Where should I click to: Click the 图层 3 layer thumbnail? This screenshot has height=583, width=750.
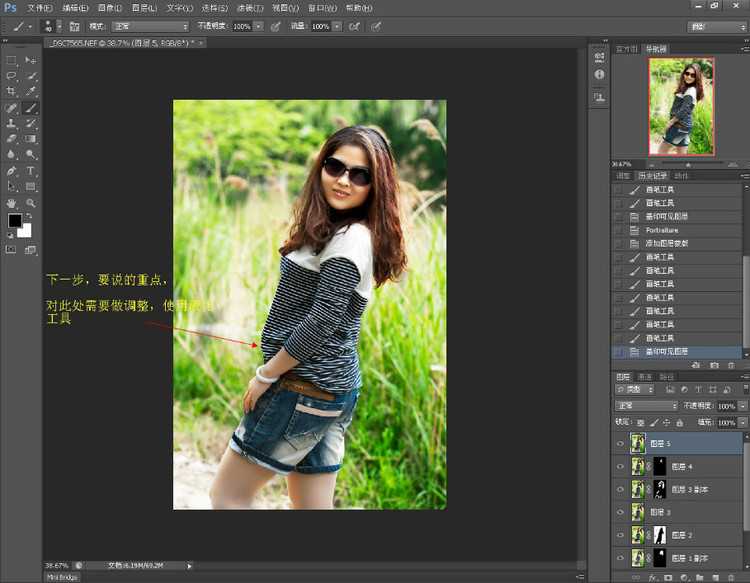tap(637, 512)
